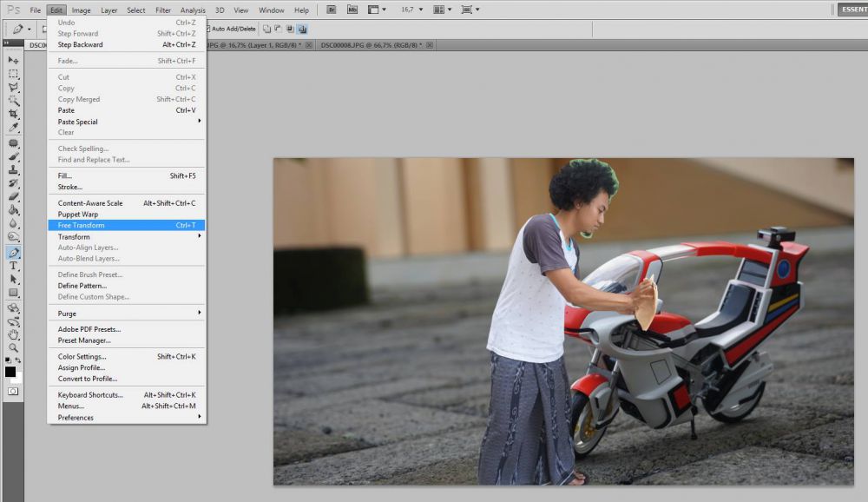Enter Quick Mask mode
Viewport: 868px width, 502px height.
(x=13, y=393)
